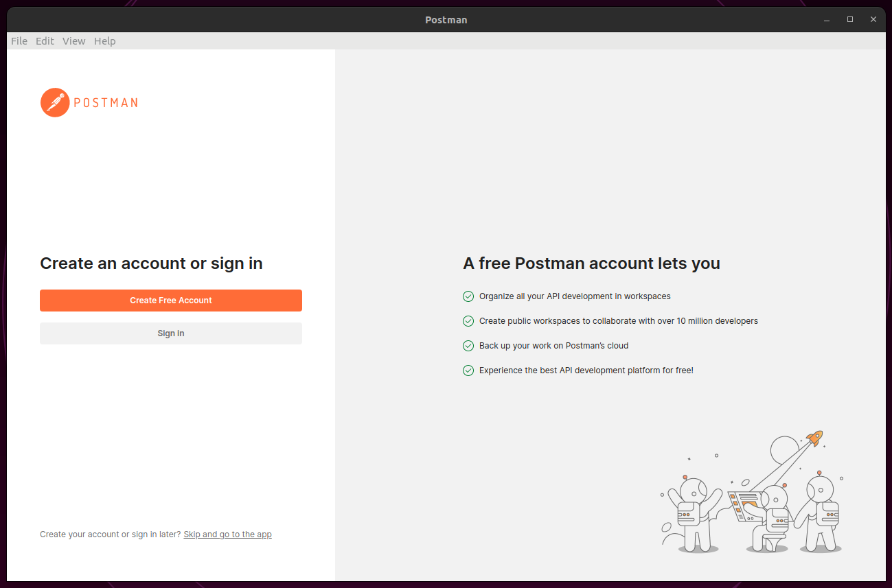Open the Help menu
This screenshot has width=892, height=588.
click(104, 40)
